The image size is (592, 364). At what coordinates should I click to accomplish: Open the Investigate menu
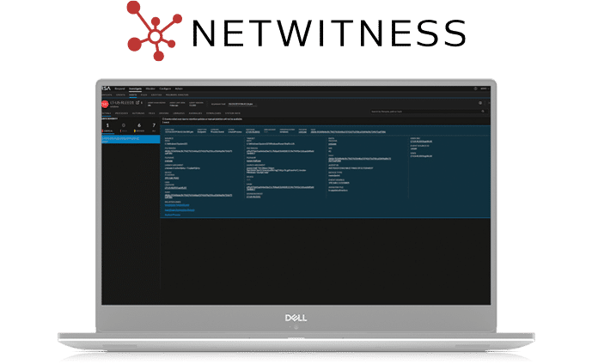click(135, 89)
